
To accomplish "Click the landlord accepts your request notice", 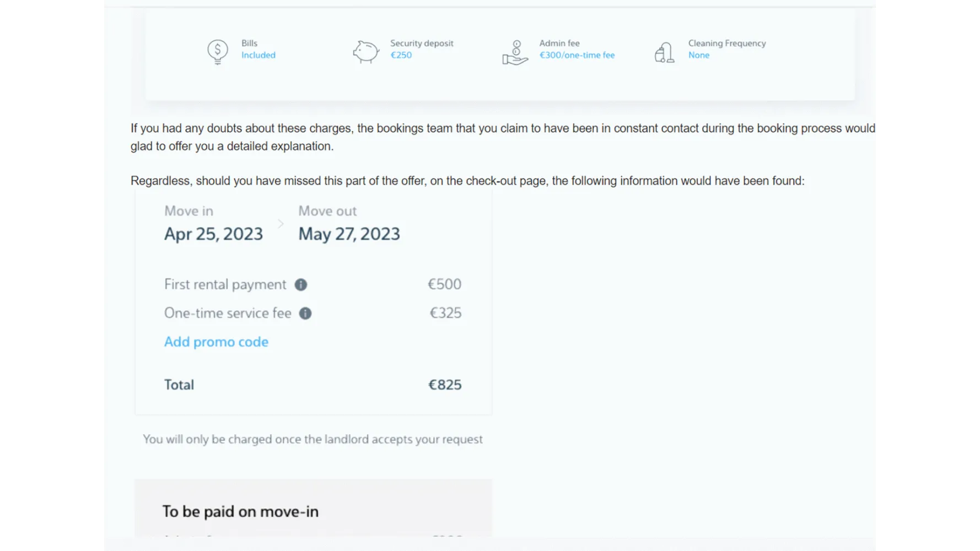I will coord(313,439).
